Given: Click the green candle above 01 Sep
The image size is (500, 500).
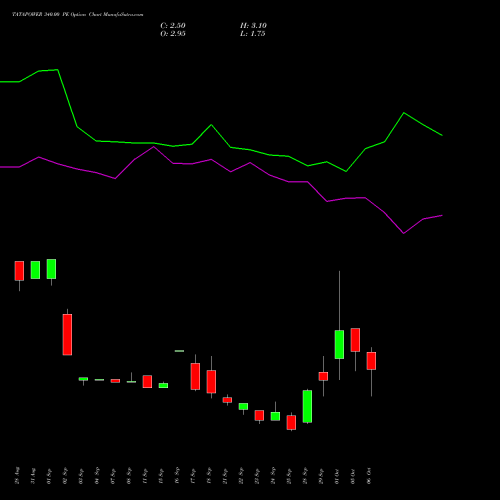Looking at the screenshot, I should pyautogui.click(x=51, y=269).
